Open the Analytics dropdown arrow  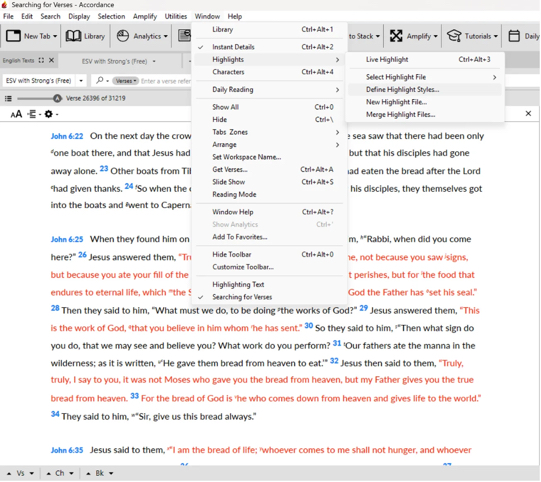[x=166, y=36]
